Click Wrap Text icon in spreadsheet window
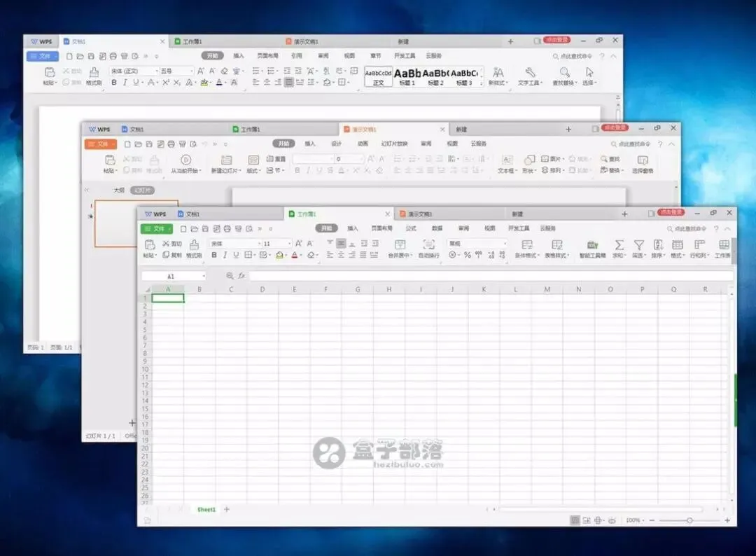Image resolution: width=756 pixels, height=556 pixels. (x=428, y=244)
